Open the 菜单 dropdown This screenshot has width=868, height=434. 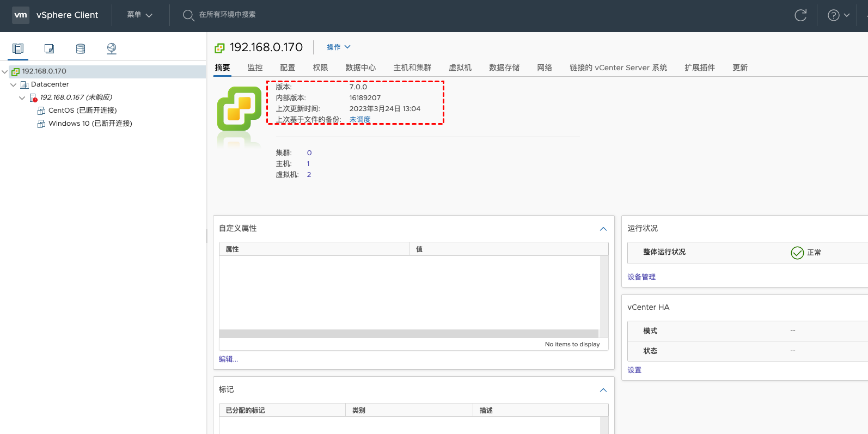click(x=139, y=15)
